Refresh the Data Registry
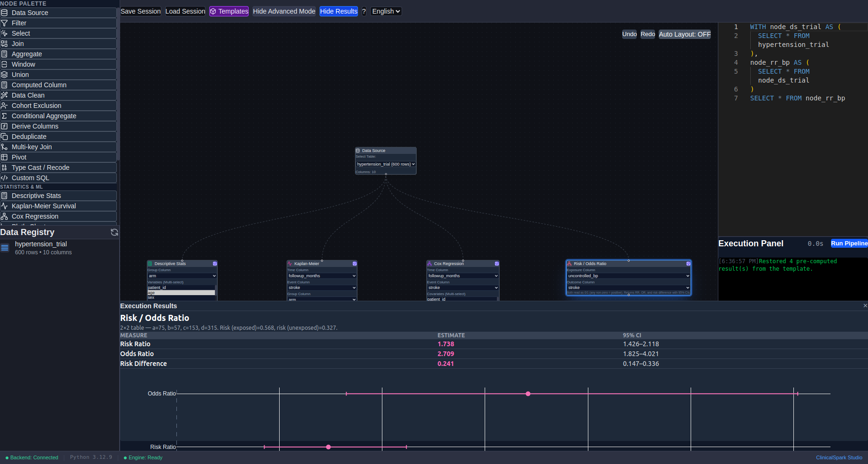868x464 pixels. (x=114, y=232)
